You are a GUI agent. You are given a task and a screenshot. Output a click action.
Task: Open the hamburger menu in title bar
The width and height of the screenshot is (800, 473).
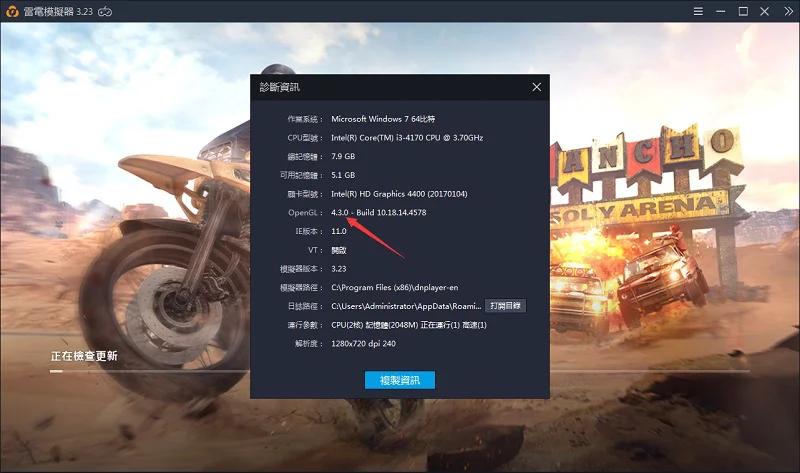tap(698, 11)
